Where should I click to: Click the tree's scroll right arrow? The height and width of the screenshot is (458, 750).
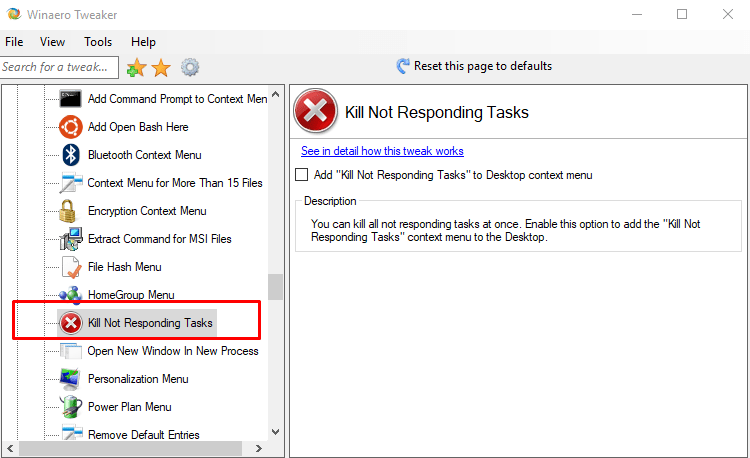tap(259, 448)
